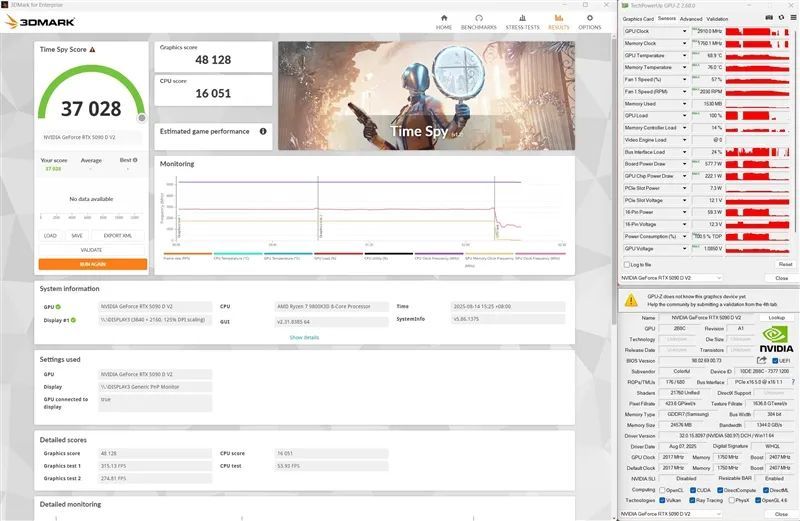This screenshot has height=521, width=800.
Task: Click the Estimated game performance info icon
Action: coord(263,131)
